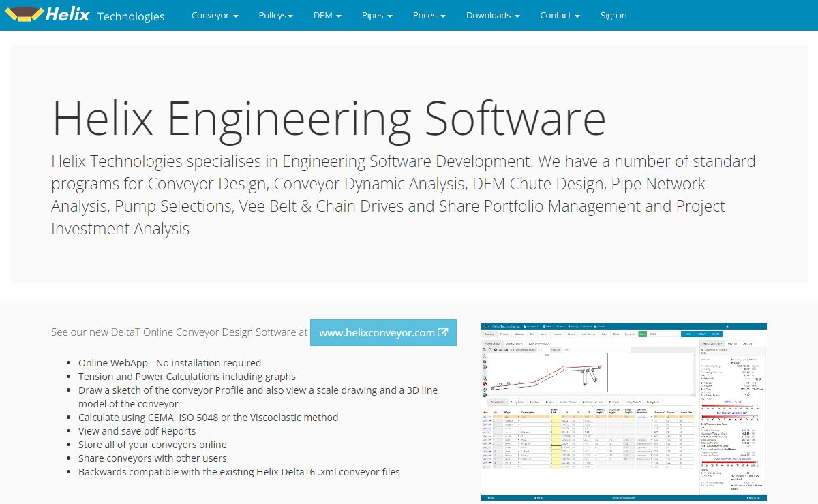This screenshot has height=504, width=818.
Task: Open the Pipes dropdown menu
Action: (377, 15)
